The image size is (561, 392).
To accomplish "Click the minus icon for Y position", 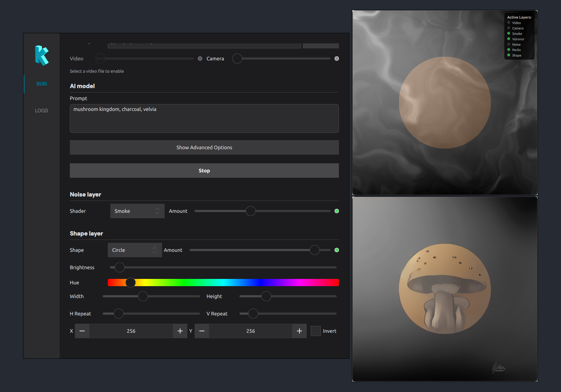I will 202,331.
